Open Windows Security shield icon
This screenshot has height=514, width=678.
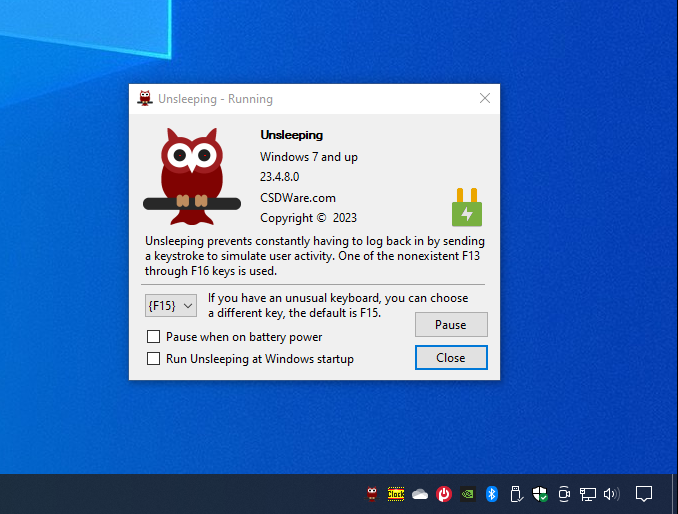click(540, 494)
